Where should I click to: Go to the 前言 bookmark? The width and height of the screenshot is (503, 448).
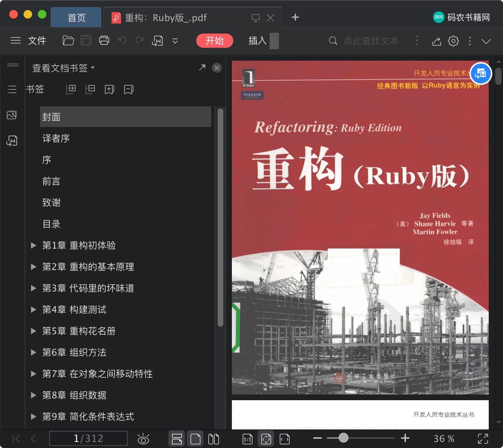[51, 181]
